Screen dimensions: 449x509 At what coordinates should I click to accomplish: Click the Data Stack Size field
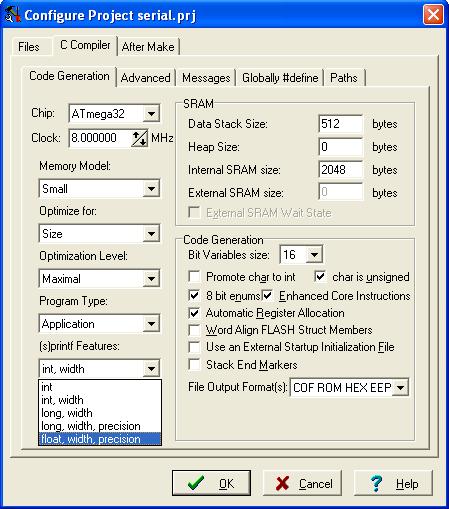340,124
